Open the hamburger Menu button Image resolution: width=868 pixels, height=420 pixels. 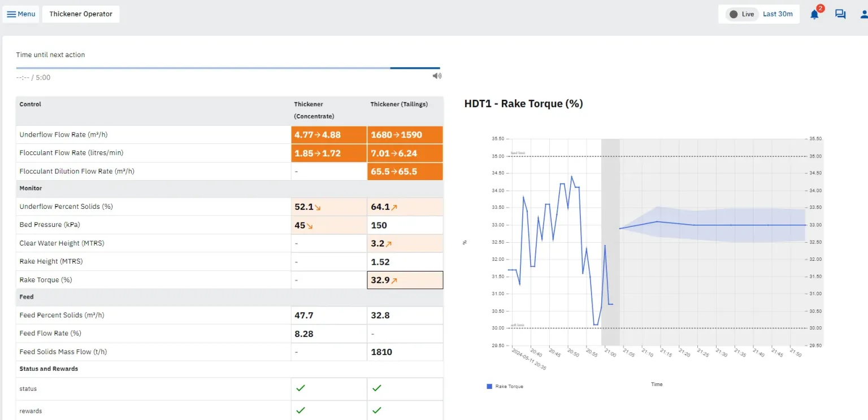tap(21, 14)
